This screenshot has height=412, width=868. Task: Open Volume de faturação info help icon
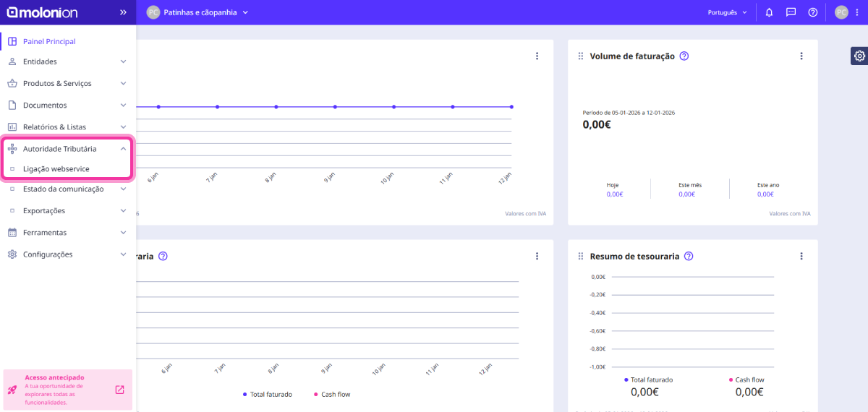point(684,56)
